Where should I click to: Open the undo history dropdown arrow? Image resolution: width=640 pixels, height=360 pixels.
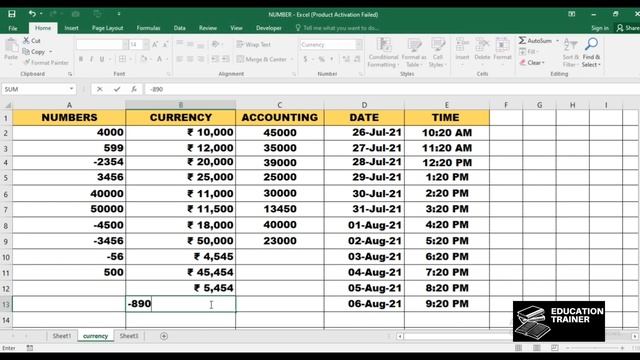click(x=41, y=14)
